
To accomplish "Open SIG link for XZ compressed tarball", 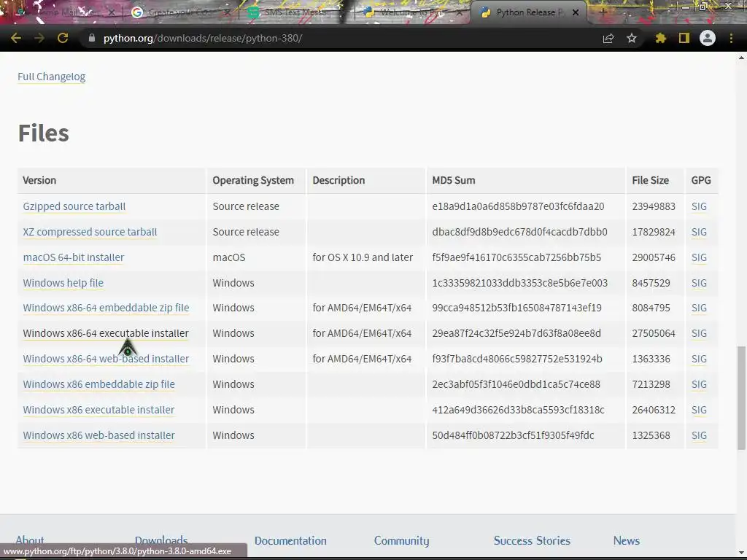I will pyautogui.click(x=699, y=232).
